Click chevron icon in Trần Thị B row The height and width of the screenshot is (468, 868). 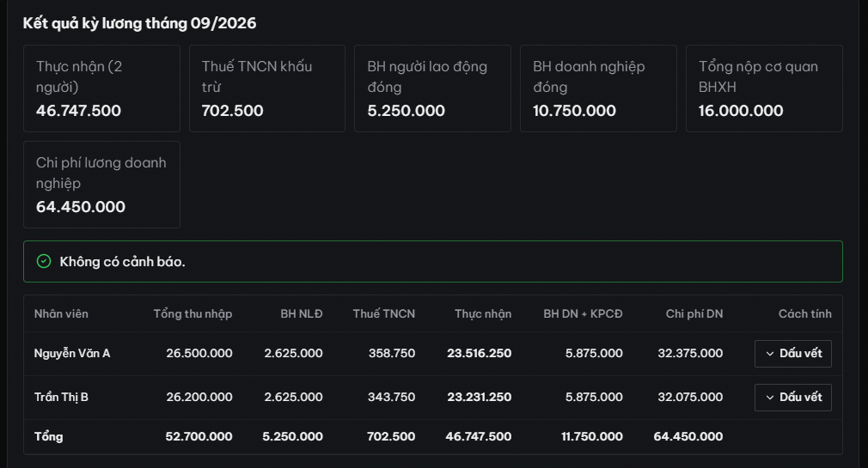coord(769,398)
